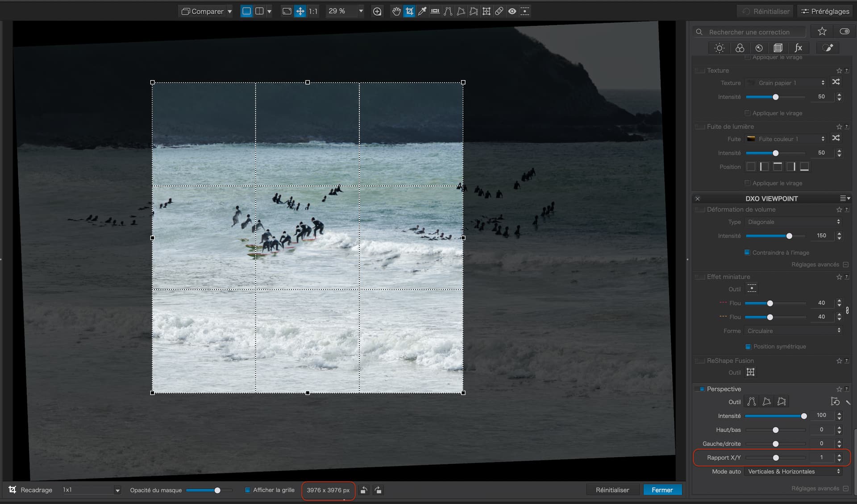Open the ReShape grid tool in toolbar
Screen dimensions: 857x504
point(487,11)
